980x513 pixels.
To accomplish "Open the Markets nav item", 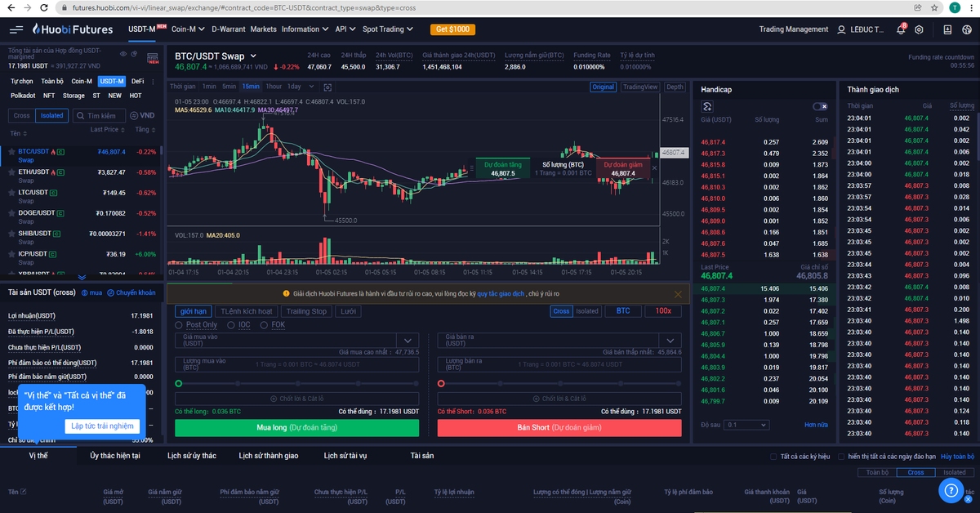I will (264, 29).
